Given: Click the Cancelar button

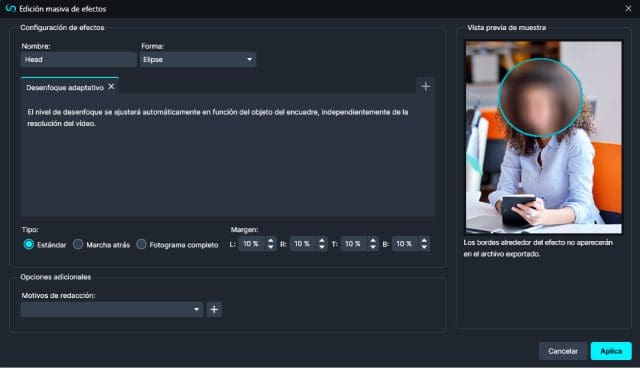Looking at the screenshot, I should 563,351.
